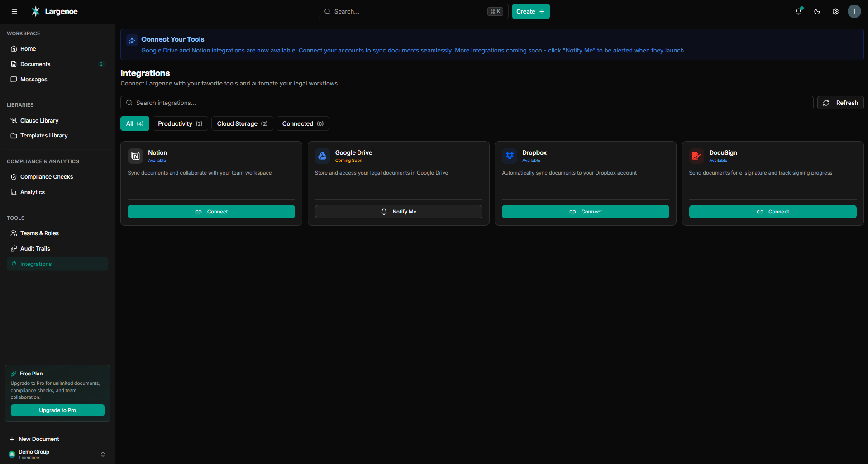
Task: Click the Integrations page heading
Action: pyautogui.click(x=145, y=73)
